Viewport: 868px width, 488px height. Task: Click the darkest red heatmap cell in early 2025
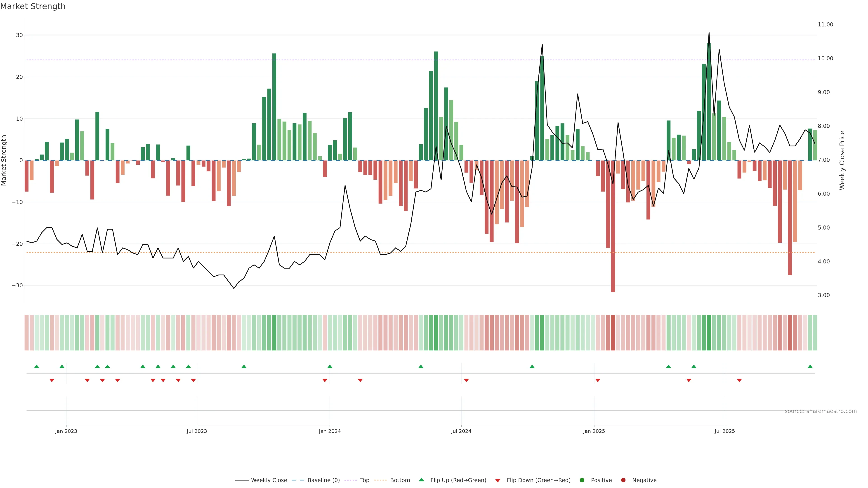[x=613, y=333]
